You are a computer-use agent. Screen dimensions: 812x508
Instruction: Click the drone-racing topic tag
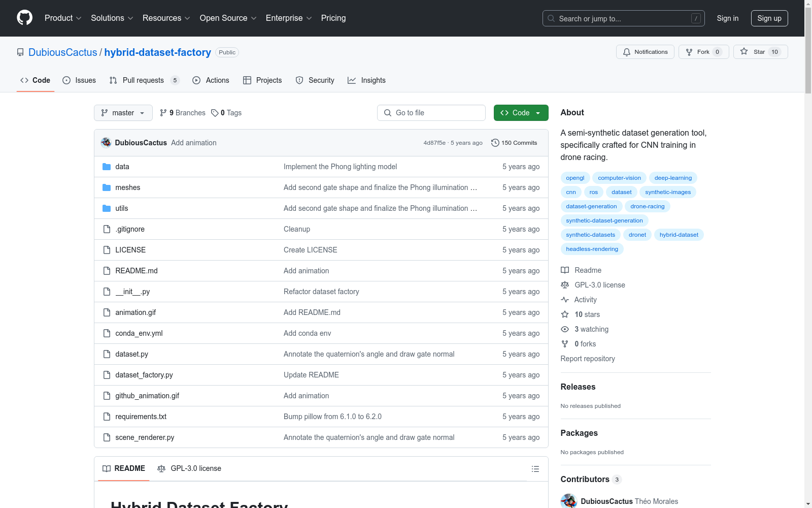648,206
